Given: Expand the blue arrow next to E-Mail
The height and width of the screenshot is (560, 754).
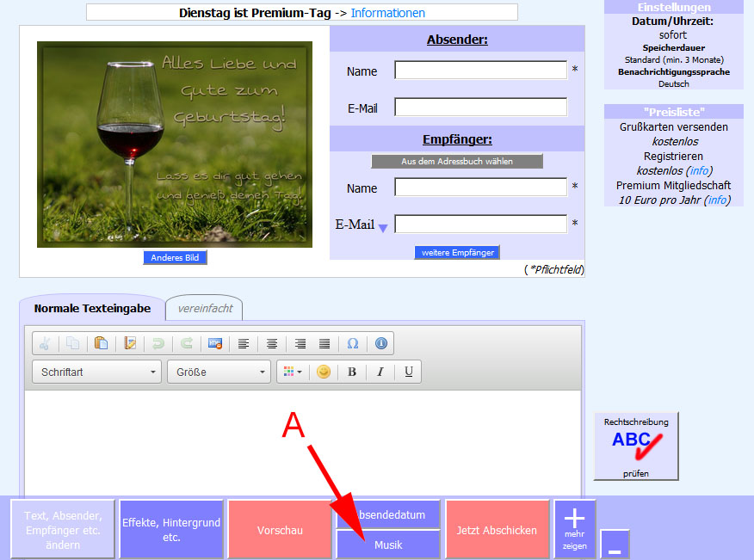Looking at the screenshot, I should (x=383, y=228).
